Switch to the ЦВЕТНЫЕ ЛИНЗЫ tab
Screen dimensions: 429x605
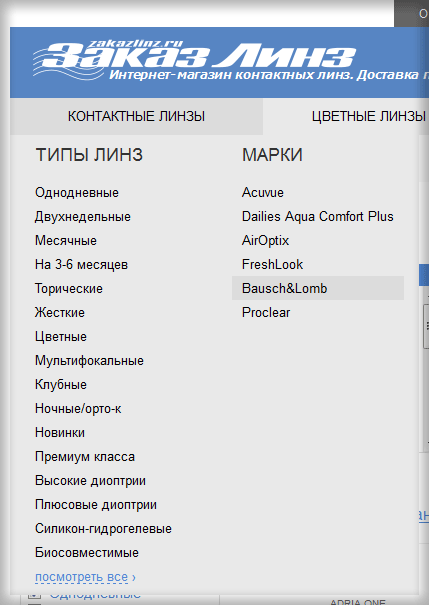click(x=369, y=116)
